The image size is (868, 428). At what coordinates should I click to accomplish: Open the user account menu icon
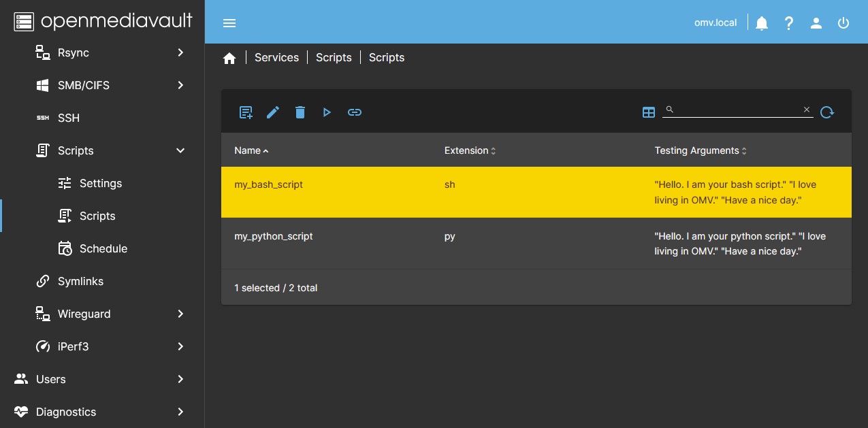point(816,23)
